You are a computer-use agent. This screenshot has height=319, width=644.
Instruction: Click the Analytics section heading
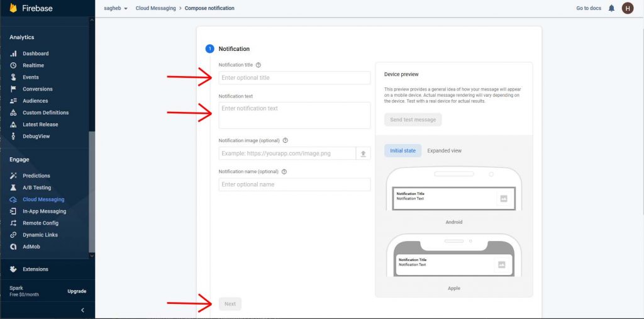click(22, 37)
